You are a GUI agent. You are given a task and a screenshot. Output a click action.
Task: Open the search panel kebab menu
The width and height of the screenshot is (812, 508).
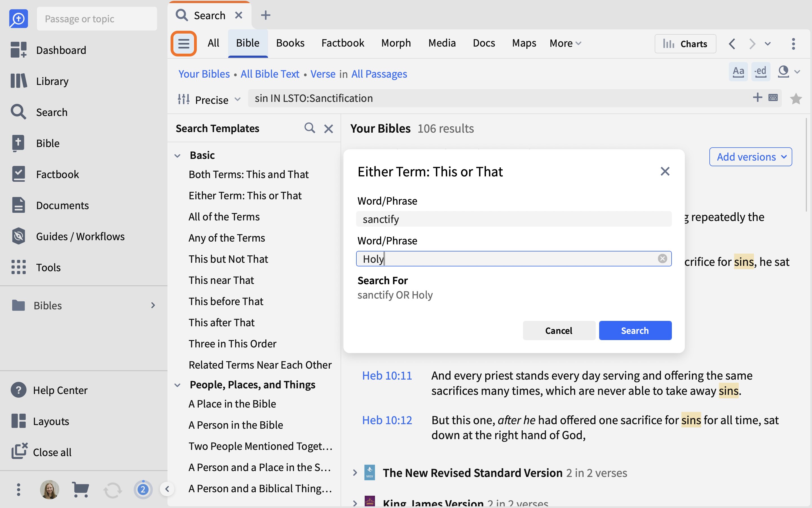coord(793,44)
